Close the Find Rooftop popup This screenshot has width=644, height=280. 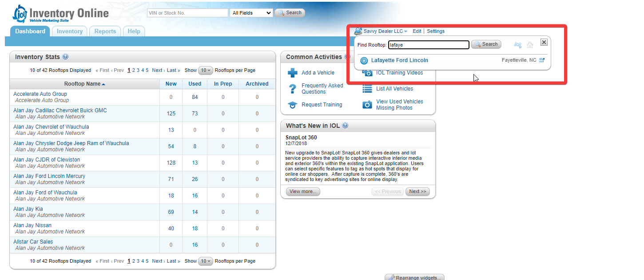point(544,42)
